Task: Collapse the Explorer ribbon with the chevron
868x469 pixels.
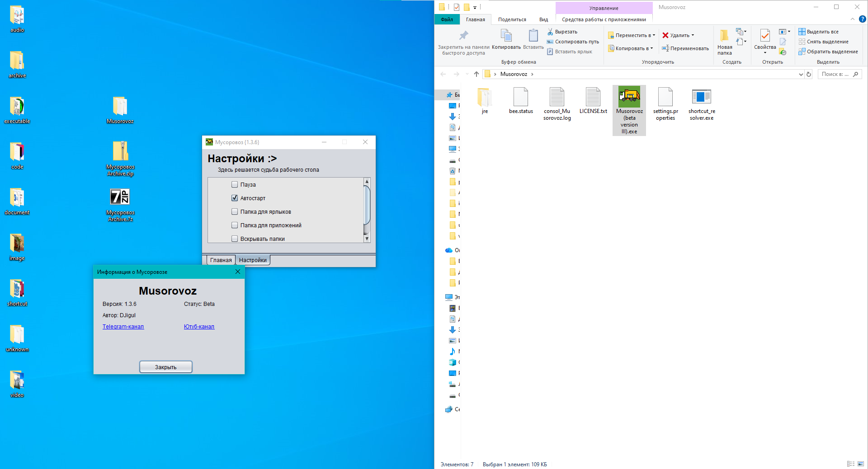Action: click(x=853, y=19)
